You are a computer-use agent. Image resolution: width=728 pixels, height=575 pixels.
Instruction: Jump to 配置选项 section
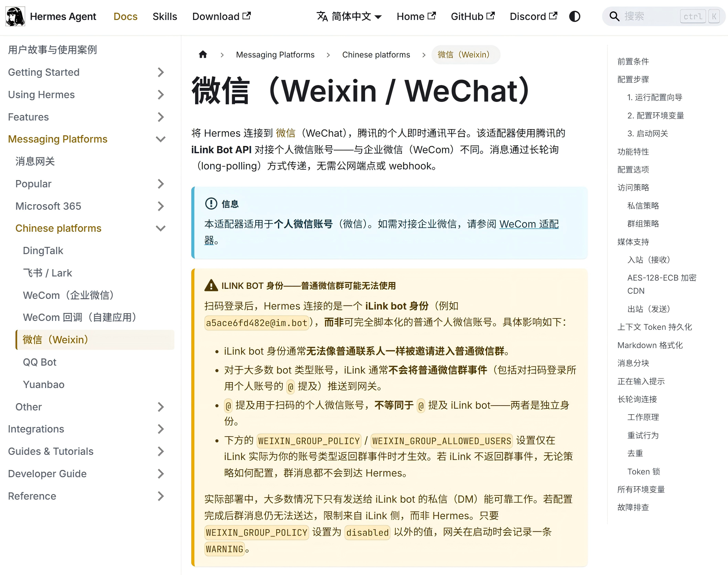633,170
